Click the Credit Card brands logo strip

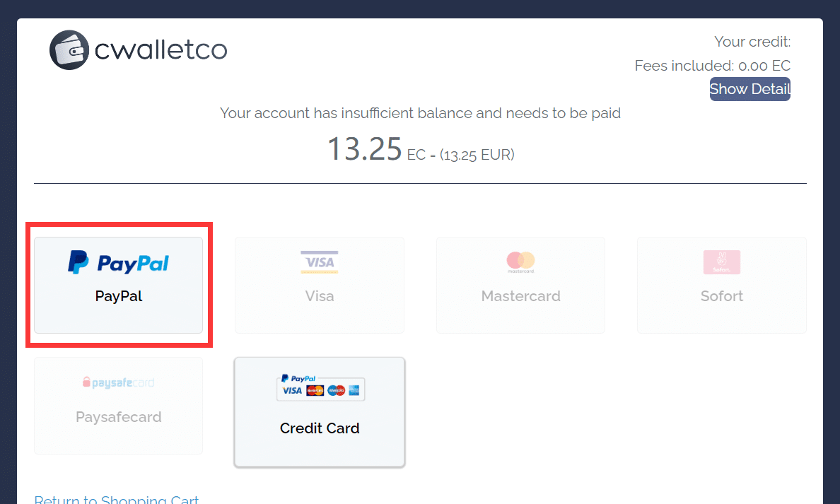point(320,387)
